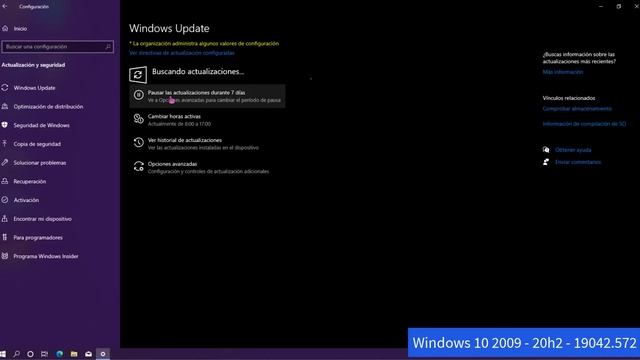Open Seguridad de Windows section

click(x=41, y=125)
